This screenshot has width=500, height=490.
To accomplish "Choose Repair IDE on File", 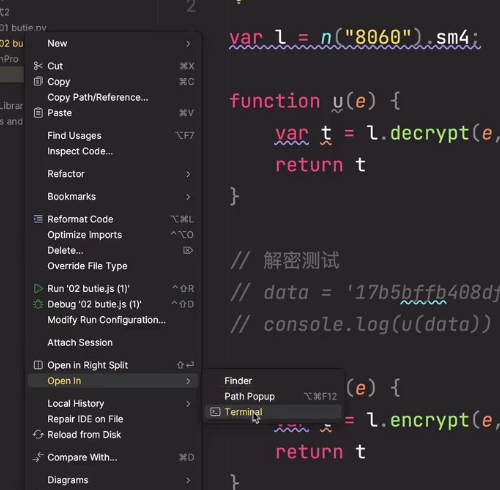I will pos(113,419).
